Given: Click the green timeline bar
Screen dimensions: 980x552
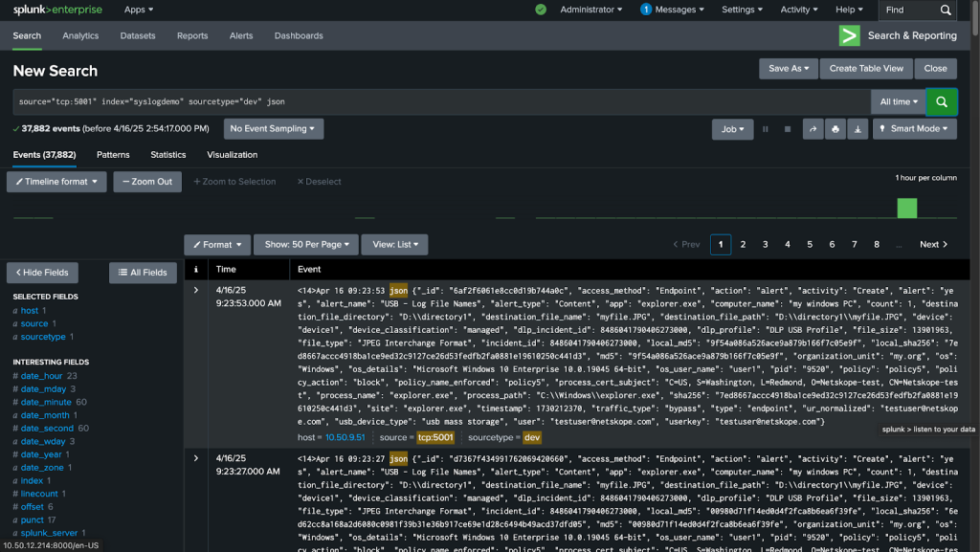Looking at the screenshot, I should 907,208.
